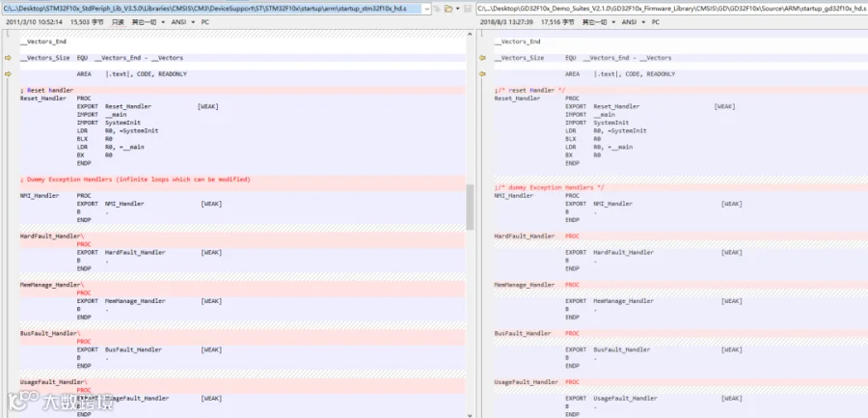Click left file date 2011/3/10 10:52:14
This screenshot has width=868, height=418.
tap(34, 22)
